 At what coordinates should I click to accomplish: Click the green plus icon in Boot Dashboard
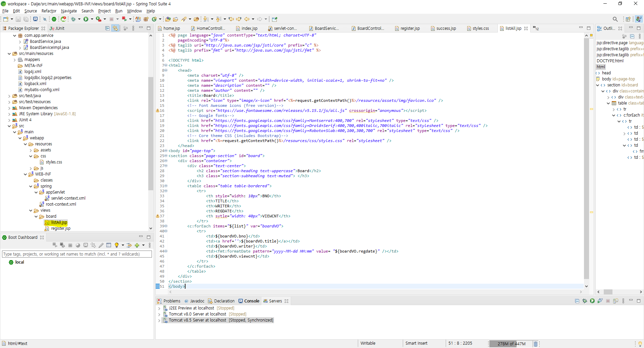(137, 245)
